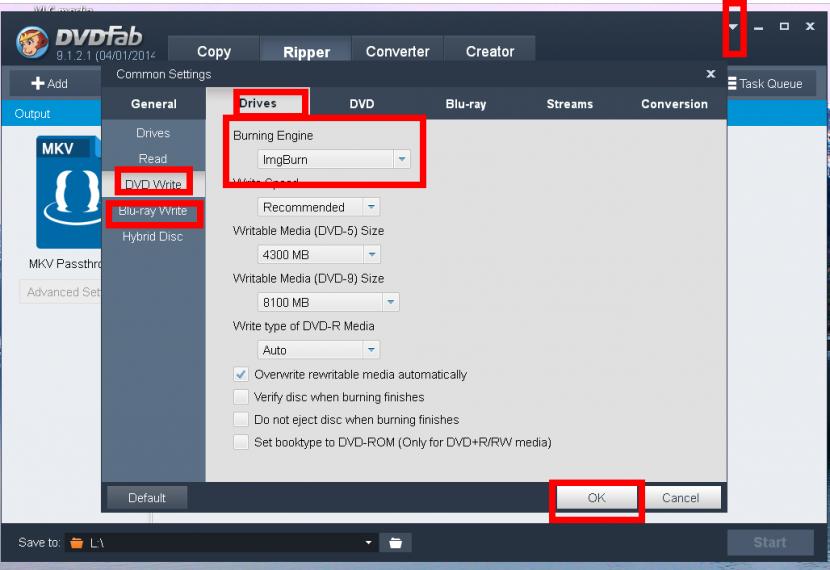Click the Write type of DVD-R Media label

[303, 326]
